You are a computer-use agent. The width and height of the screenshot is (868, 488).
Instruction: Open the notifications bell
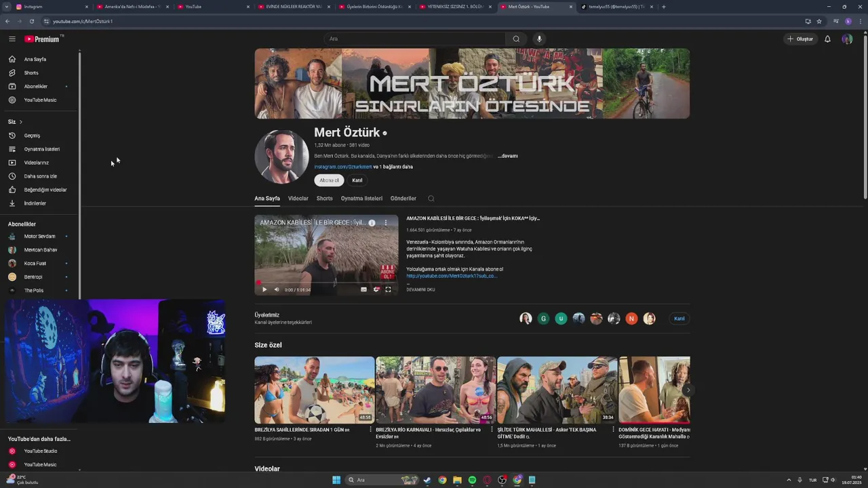827,39
